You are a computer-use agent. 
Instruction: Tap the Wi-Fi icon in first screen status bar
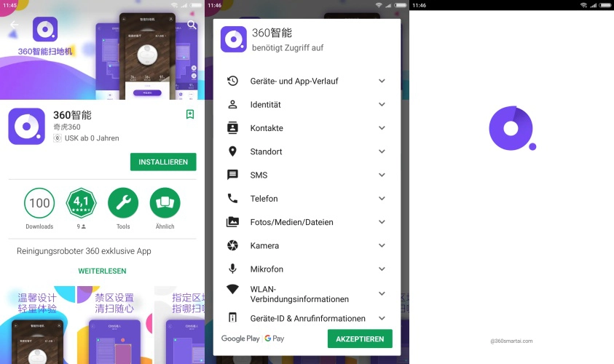tap(174, 5)
